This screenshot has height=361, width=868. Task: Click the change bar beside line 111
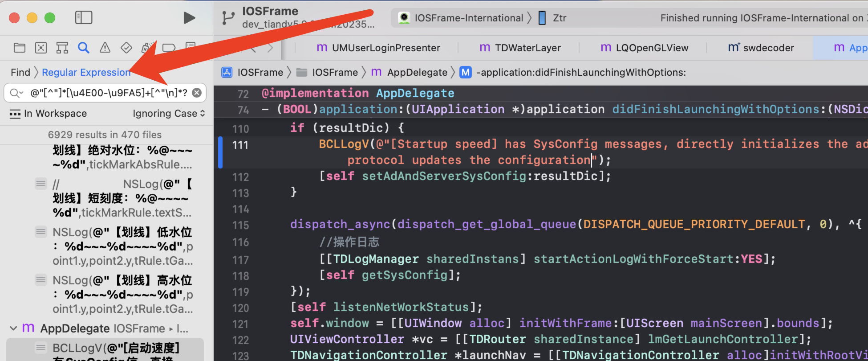pos(220,152)
